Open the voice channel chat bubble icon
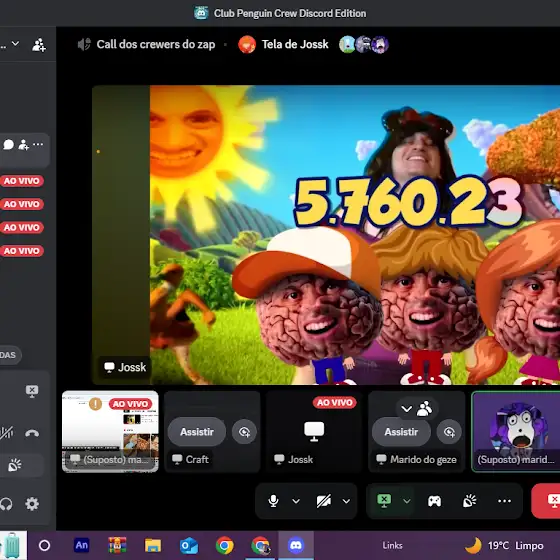The width and height of the screenshot is (560, 560). click(x=8, y=145)
